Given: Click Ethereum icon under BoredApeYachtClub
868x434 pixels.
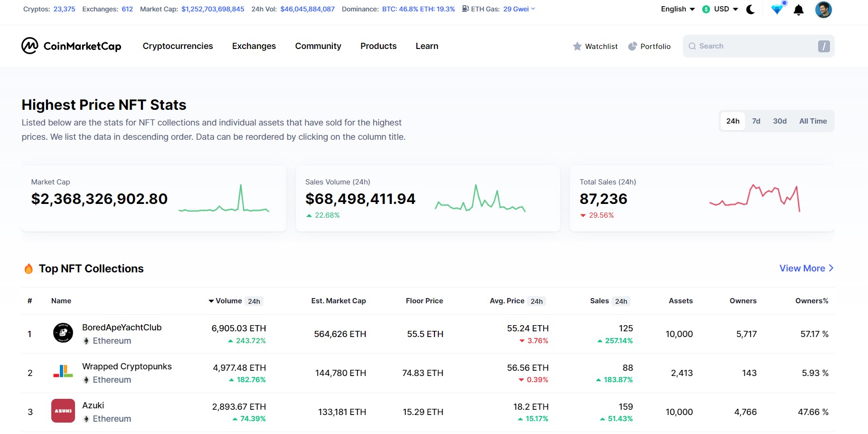Looking at the screenshot, I should 86,341.
